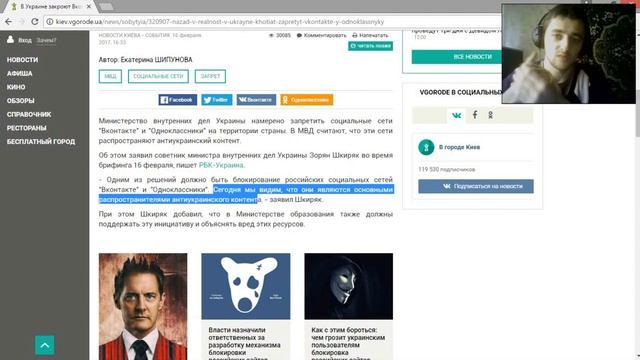Click the 'Комментировать' link

tap(322, 36)
